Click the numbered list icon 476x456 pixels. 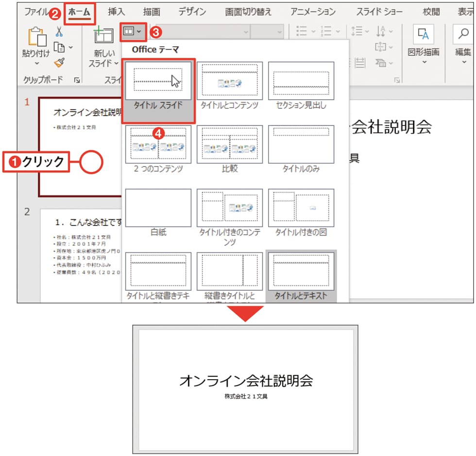pos(326,31)
